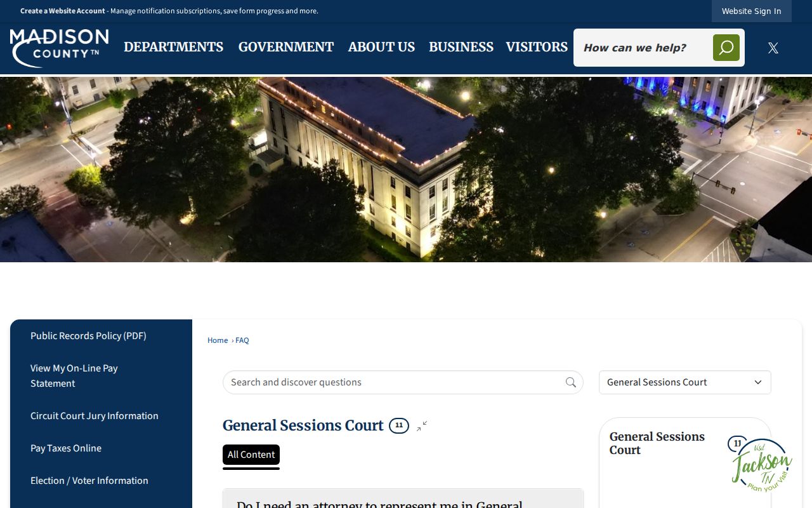Go to the Home breadcrumb link
The height and width of the screenshot is (508, 812).
218,340
